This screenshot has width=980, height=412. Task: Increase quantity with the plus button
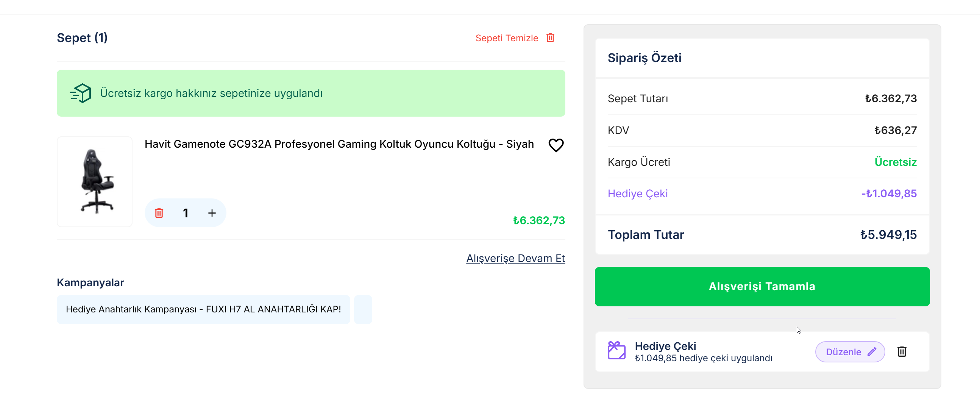pyautogui.click(x=212, y=213)
